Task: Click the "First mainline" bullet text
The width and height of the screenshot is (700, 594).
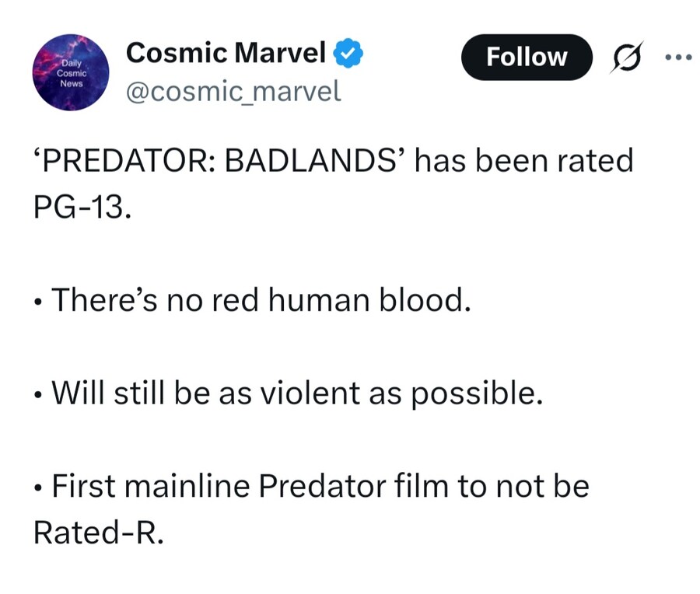Action: click(149, 487)
